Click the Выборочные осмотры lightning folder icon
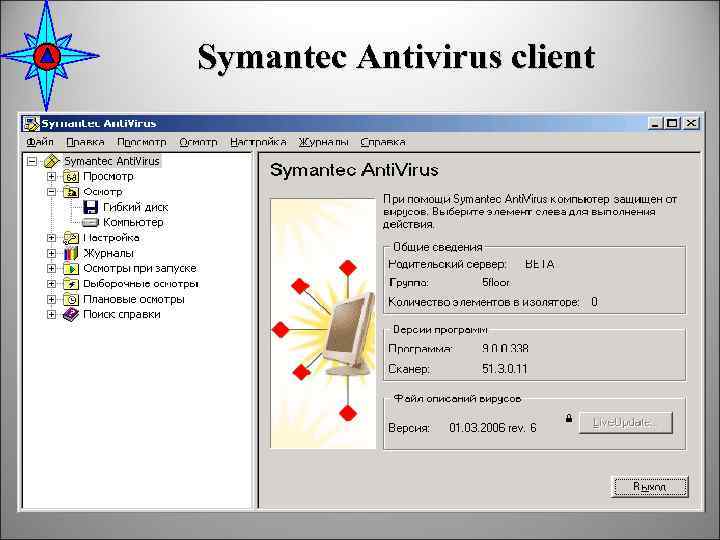720x540 pixels. point(71,284)
